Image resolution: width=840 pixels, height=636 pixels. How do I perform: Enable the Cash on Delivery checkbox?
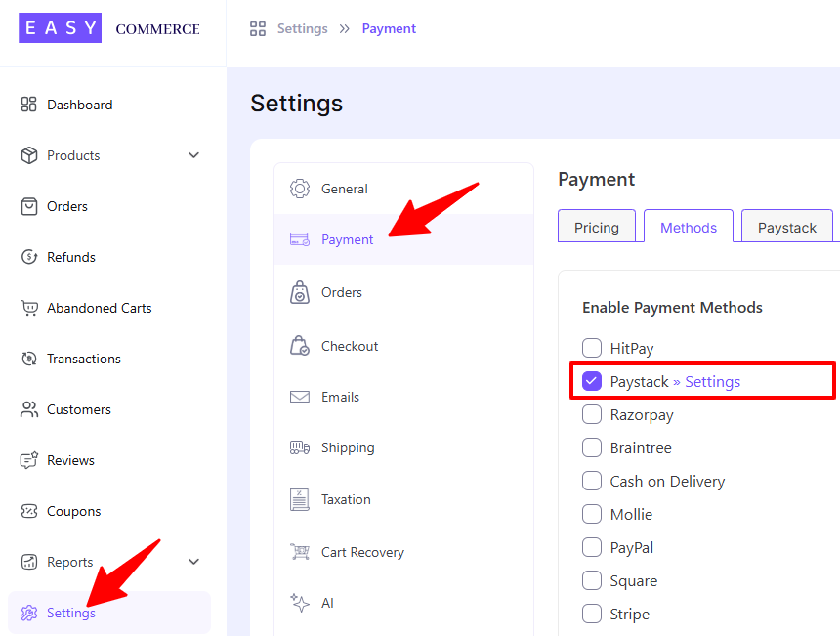[592, 481]
